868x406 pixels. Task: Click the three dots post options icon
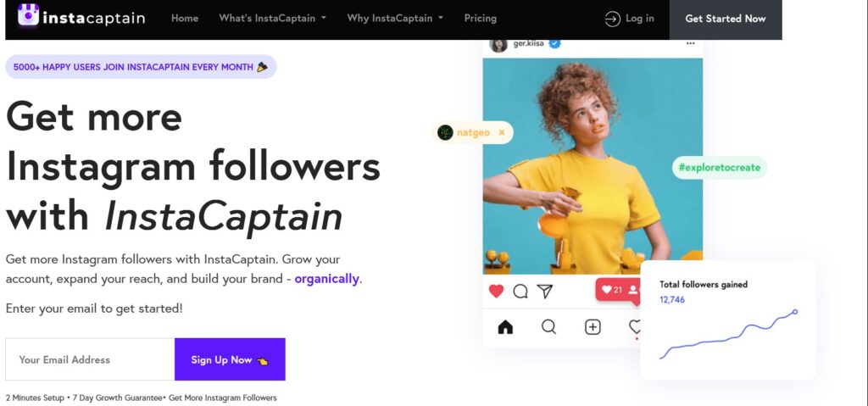pyautogui.click(x=690, y=43)
